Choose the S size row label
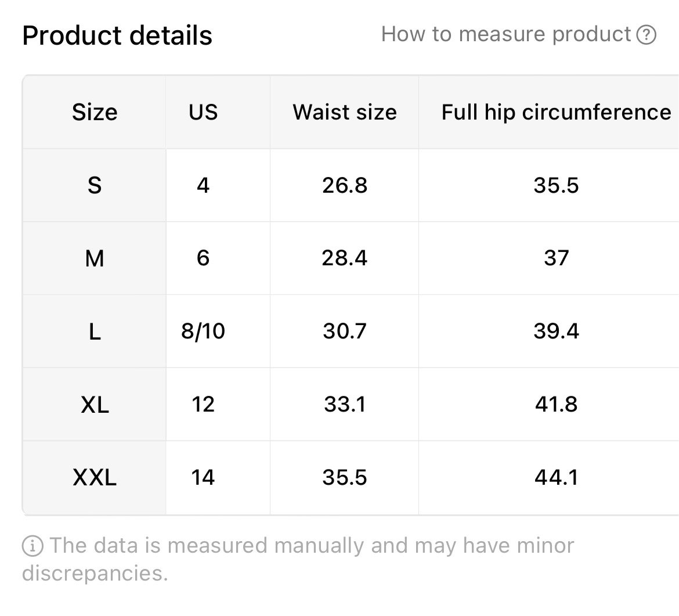679x616 pixels. (x=95, y=185)
